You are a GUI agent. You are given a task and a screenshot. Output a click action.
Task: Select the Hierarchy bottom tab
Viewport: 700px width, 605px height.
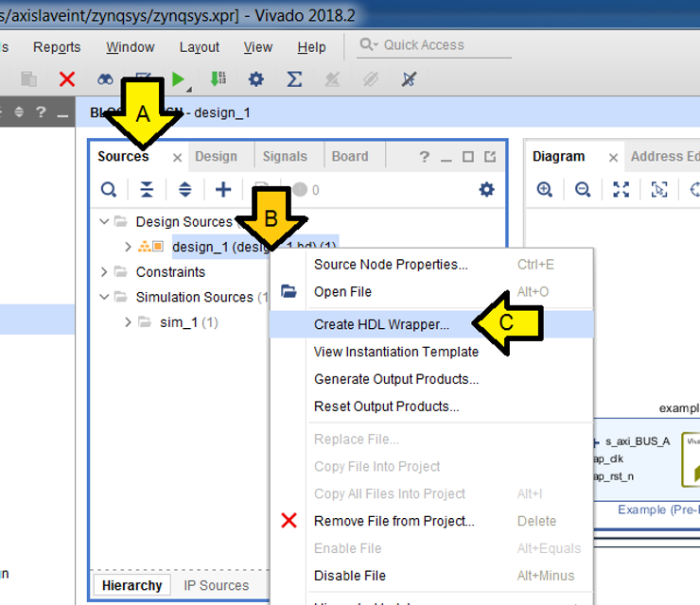coord(131,585)
